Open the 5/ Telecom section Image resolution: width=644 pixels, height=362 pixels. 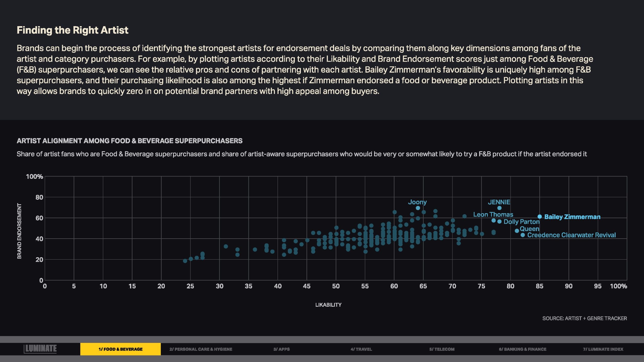(x=442, y=349)
